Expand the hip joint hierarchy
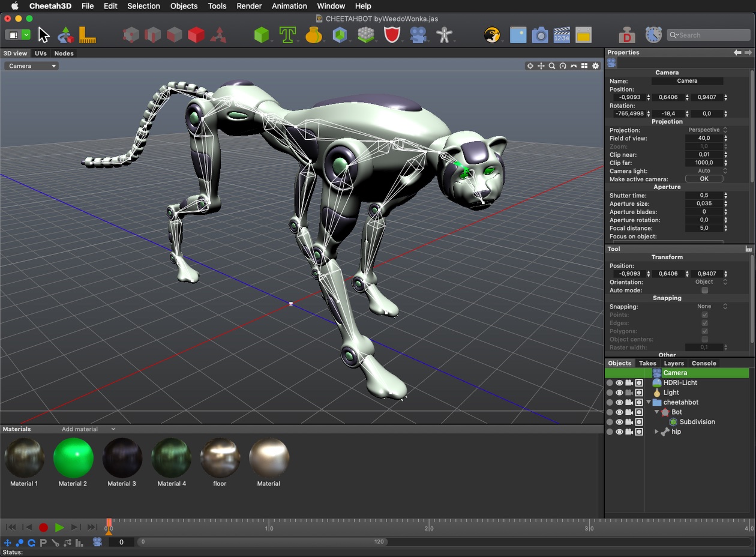 click(x=656, y=432)
